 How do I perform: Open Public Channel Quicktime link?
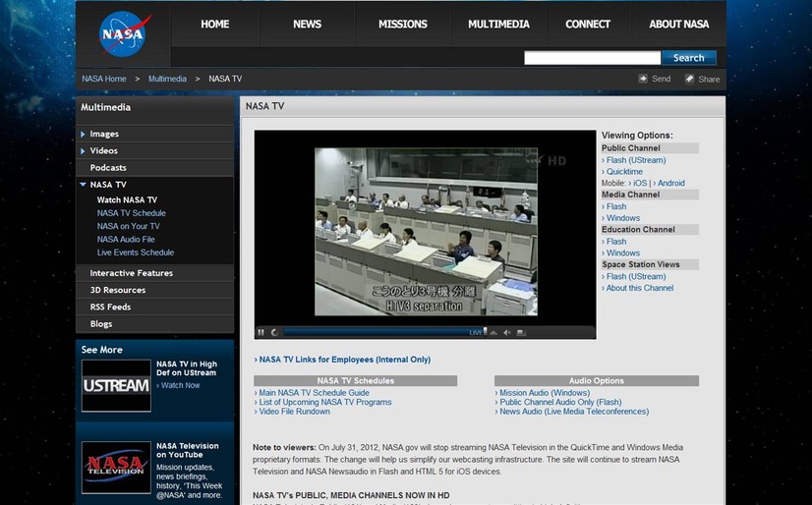(622, 172)
